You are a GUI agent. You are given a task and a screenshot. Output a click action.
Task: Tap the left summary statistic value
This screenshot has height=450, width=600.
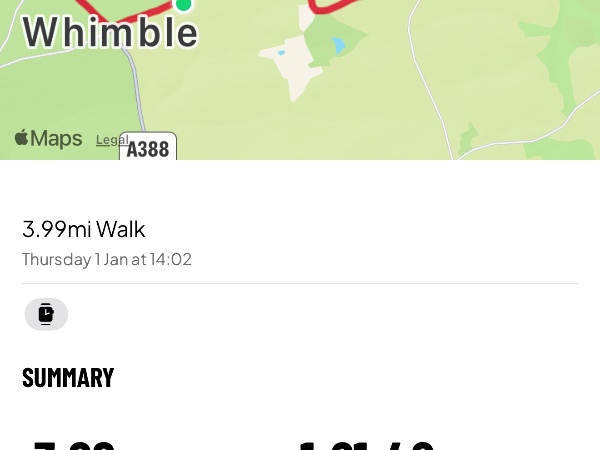point(74,444)
